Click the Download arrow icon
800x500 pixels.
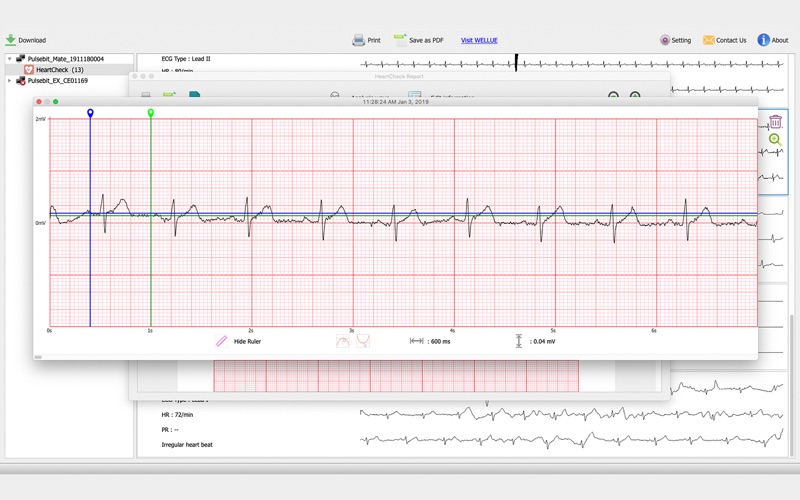(x=10, y=40)
